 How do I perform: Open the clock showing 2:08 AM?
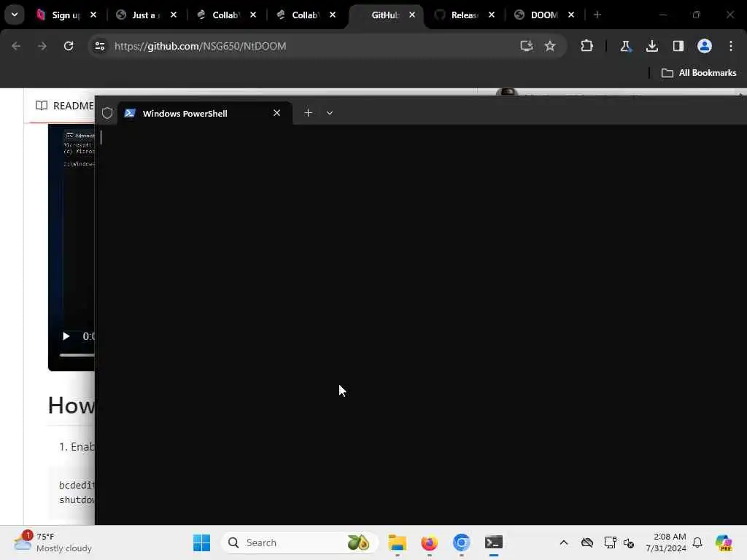point(666,542)
